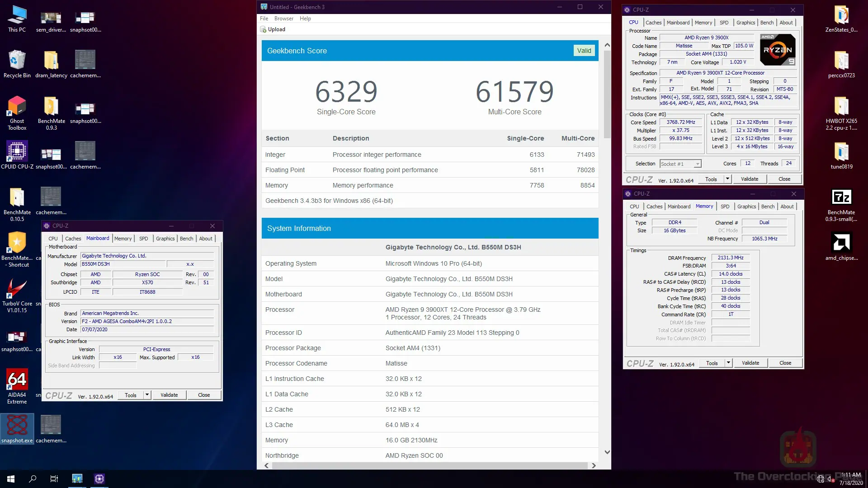Click Close button in the CPU tab window

pyautogui.click(x=784, y=179)
